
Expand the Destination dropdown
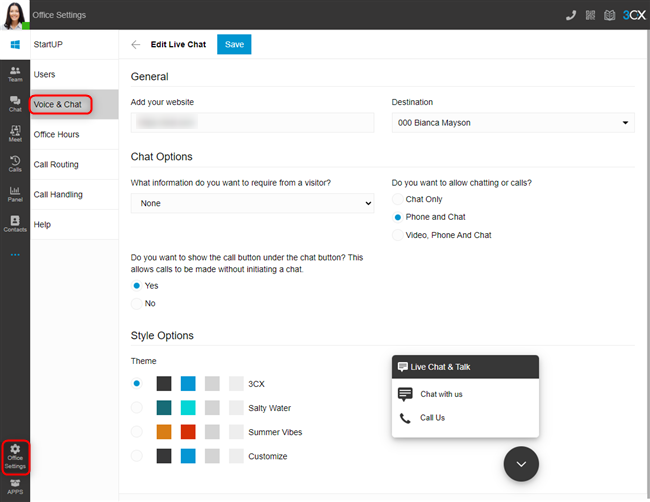coord(513,123)
